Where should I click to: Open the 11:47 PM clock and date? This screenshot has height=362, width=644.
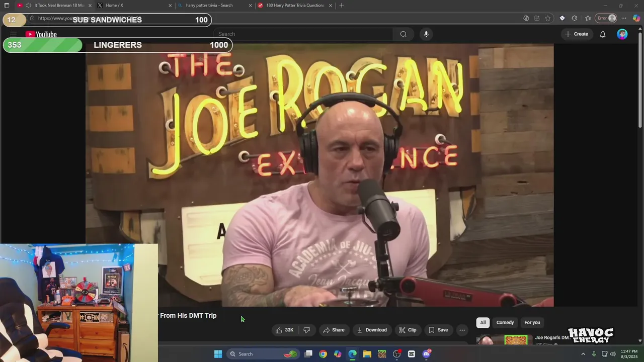[629, 354]
